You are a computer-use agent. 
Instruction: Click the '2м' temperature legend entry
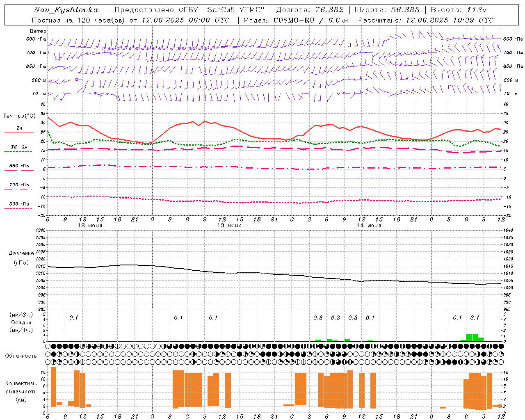19,128
